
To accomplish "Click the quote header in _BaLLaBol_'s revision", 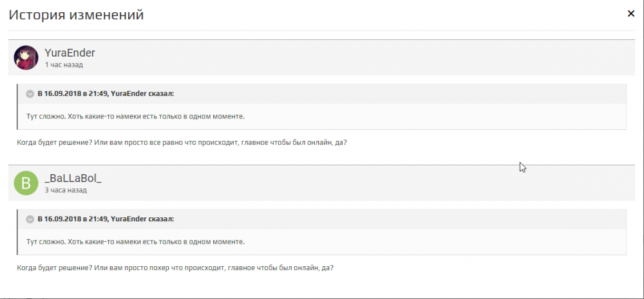I will 106,219.
